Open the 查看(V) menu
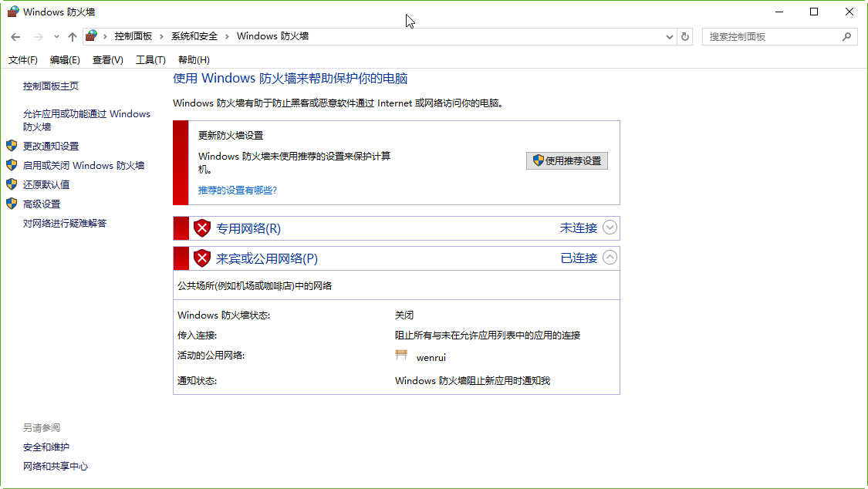The height and width of the screenshot is (489, 868). point(107,59)
